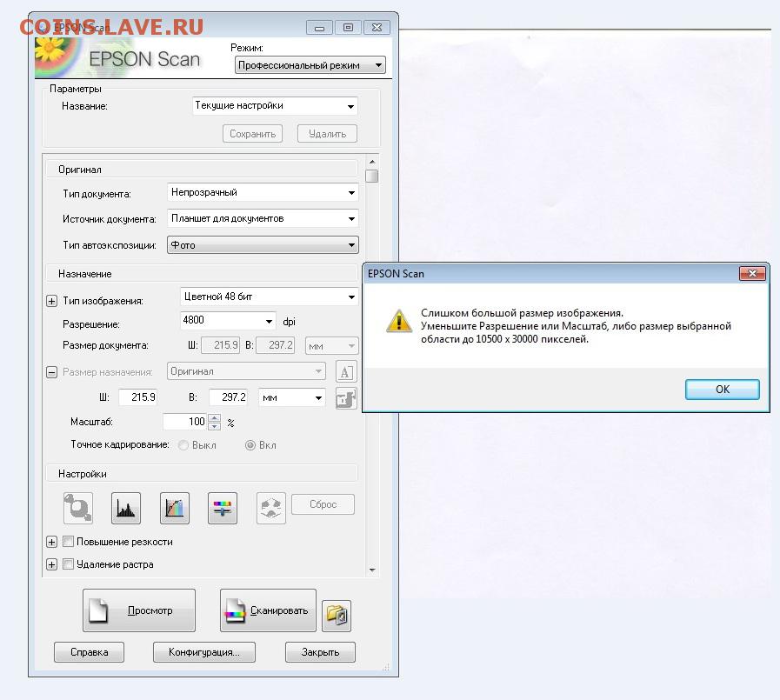This screenshot has height=700, width=780.
Task: Open the document size units мм dropdown
Action: pos(331,346)
